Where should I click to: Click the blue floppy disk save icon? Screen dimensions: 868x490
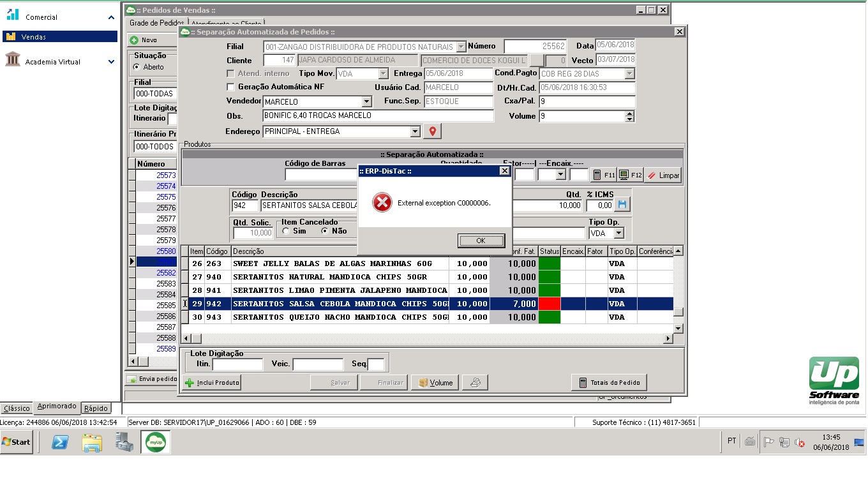pyautogui.click(x=622, y=205)
